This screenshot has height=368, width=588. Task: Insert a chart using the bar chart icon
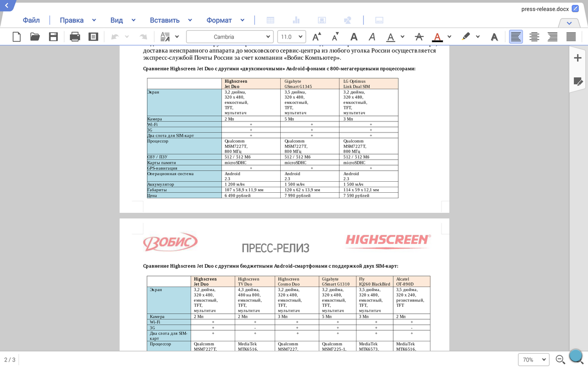point(296,20)
